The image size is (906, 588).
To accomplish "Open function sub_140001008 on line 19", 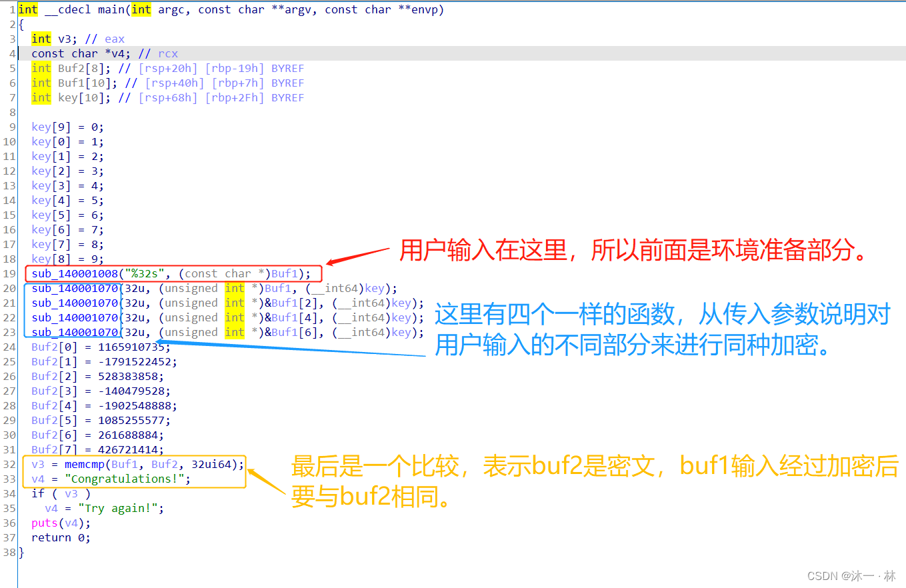I will [75, 273].
